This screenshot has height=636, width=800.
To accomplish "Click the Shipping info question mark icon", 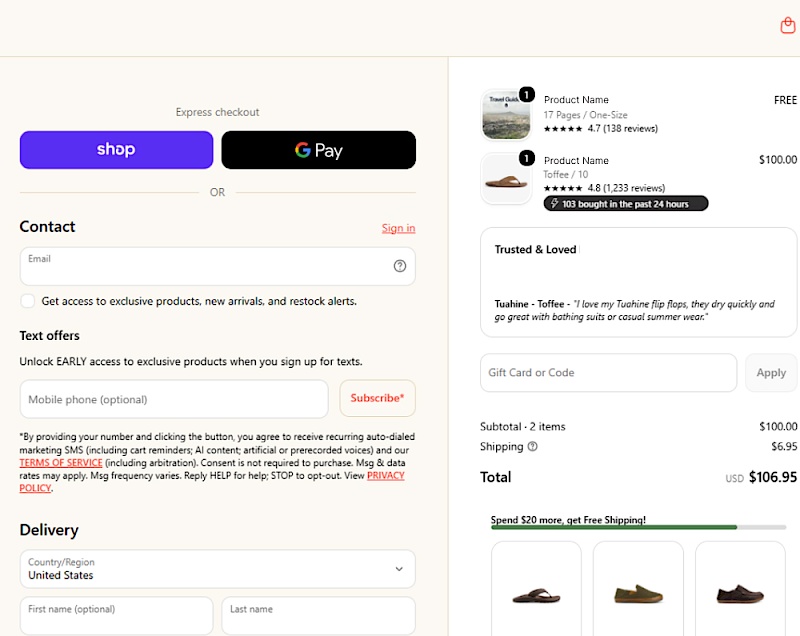I will coord(532,447).
